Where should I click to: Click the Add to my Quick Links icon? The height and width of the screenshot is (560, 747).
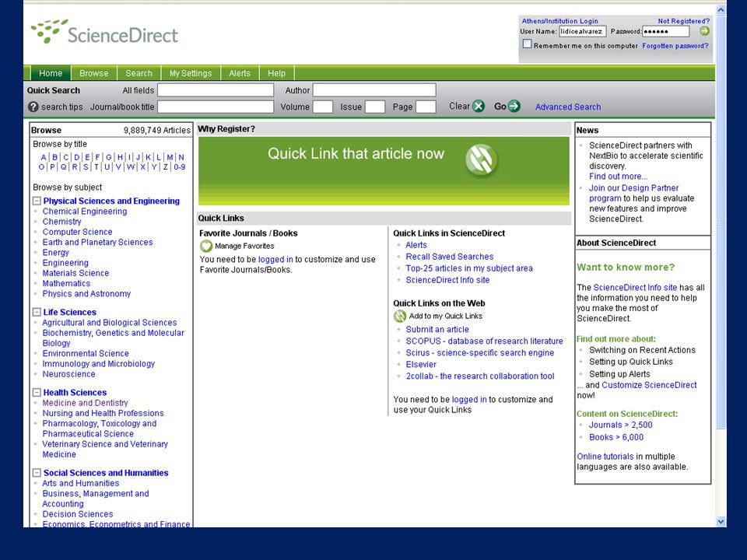pos(400,317)
